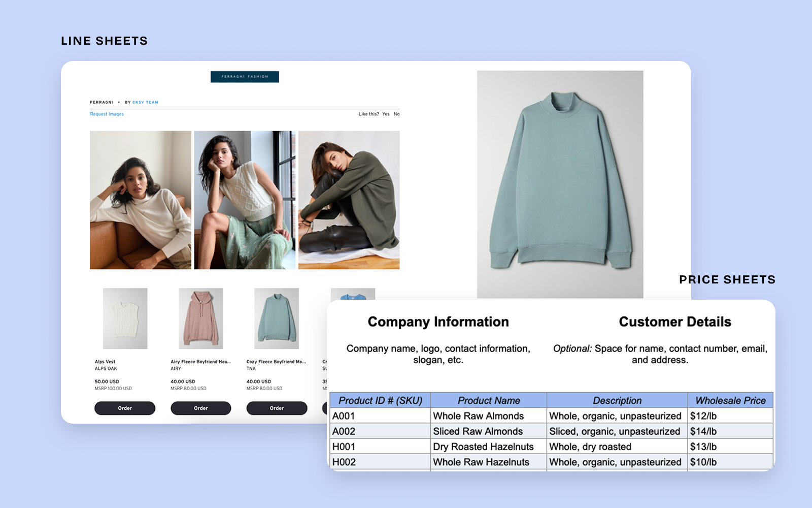The image size is (812, 508).
Task: Click 'Whole Raw Hazelnuts' cell
Action: point(489,462)
